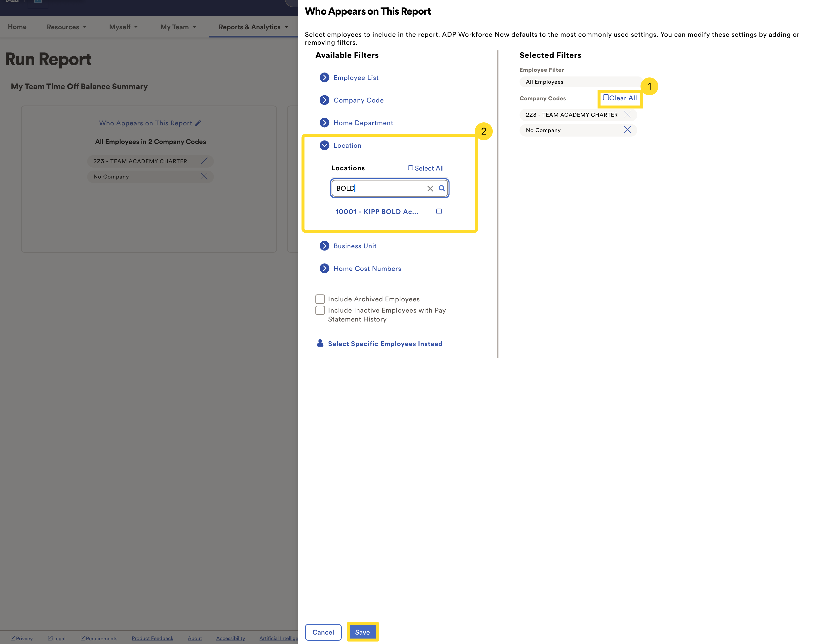
Task: Enable Include Archived Employees checkbox
Action: tap(320, 299)
